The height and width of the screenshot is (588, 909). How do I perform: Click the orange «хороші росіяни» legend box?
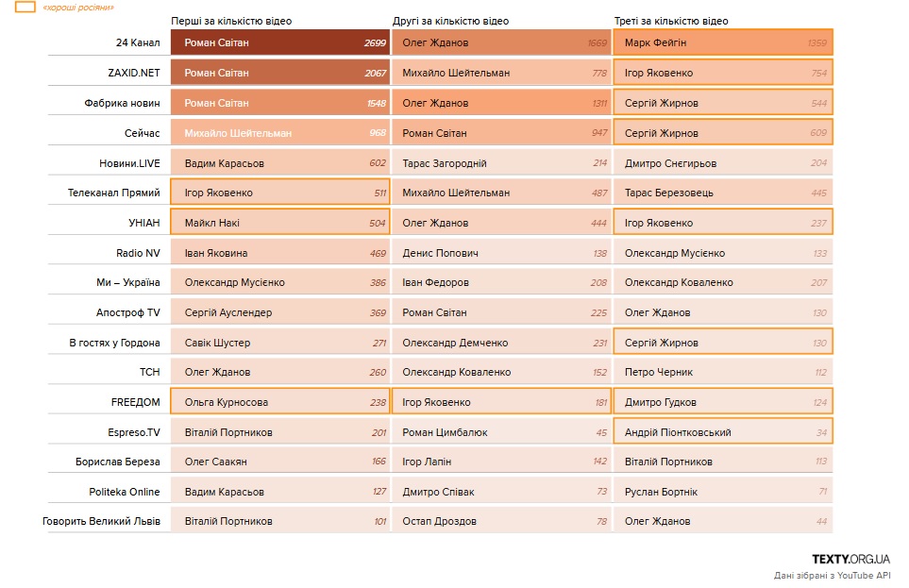click(x=26, y=8)
